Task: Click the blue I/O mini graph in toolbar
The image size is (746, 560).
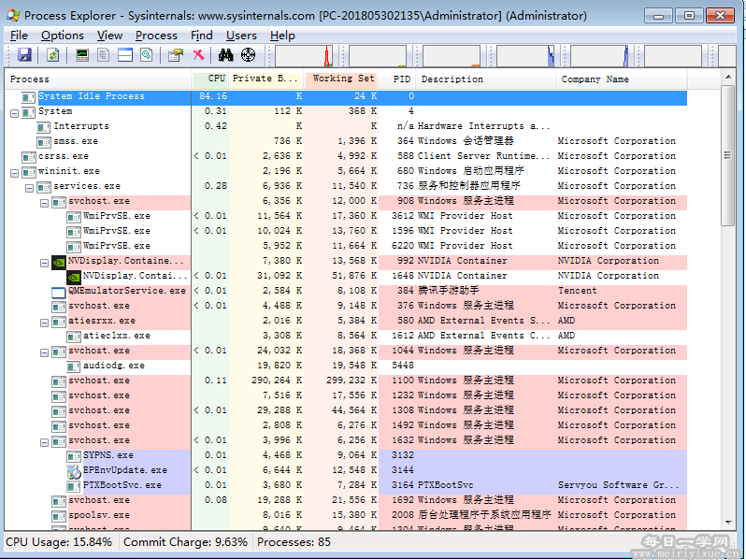Action: coord(525,56)
